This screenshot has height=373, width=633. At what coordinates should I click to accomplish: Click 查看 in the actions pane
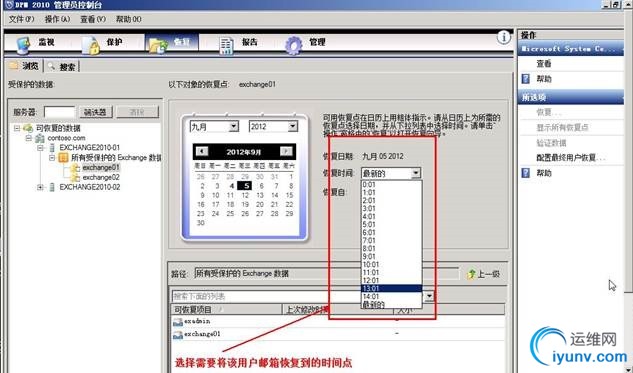(543, 64)
